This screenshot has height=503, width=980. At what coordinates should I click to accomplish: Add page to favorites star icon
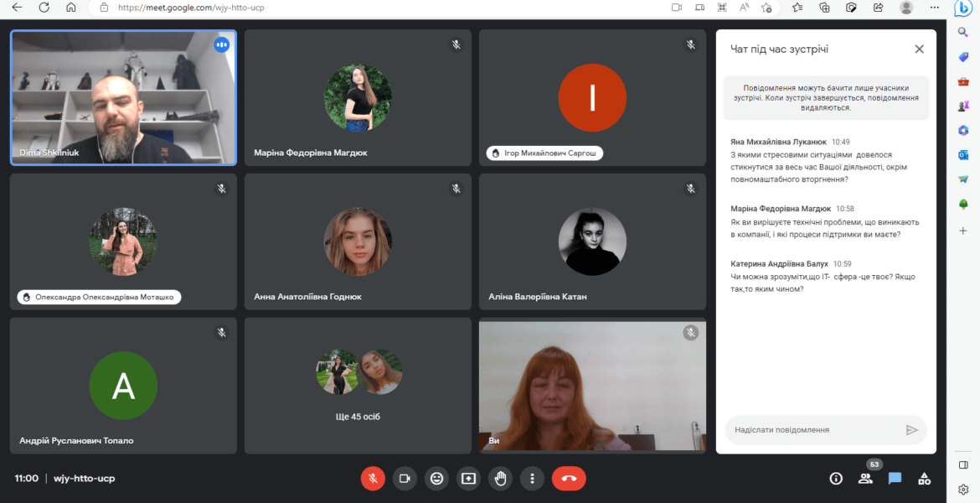pos(766,8)
